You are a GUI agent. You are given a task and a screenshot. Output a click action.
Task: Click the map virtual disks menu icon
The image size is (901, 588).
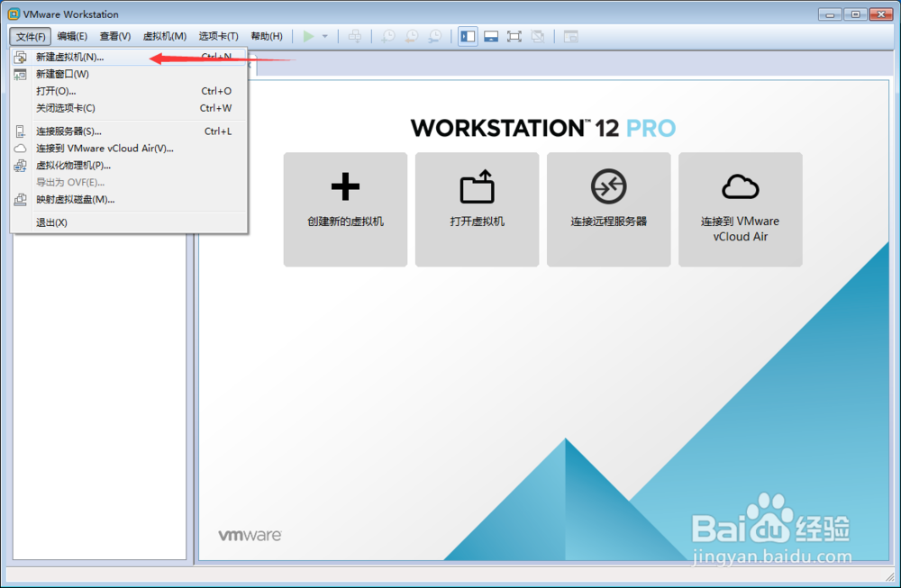(x=20, y=199)
